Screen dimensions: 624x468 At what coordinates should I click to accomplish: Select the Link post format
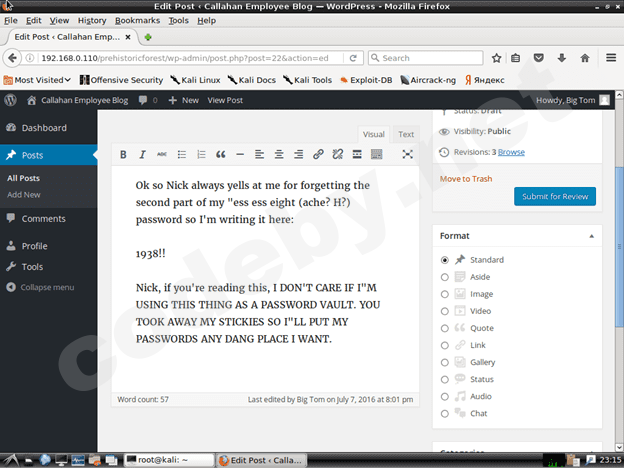445,345
